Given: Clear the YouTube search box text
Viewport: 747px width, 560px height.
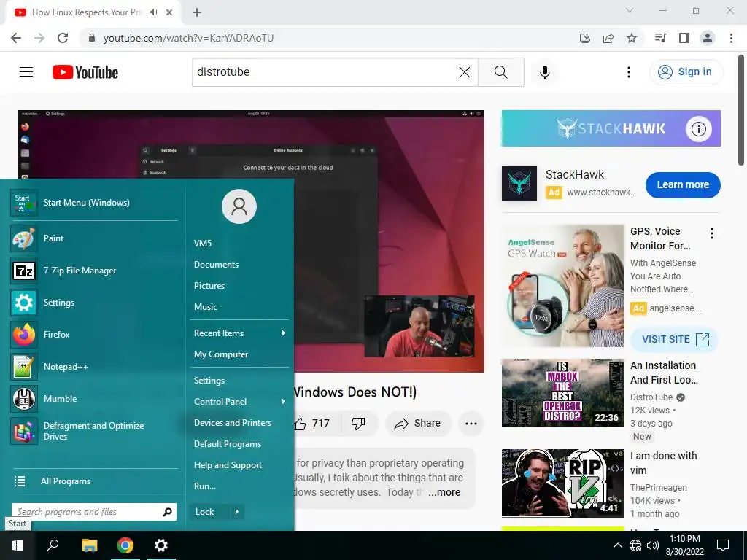Looking at the screenshot, I should (464, 72).
